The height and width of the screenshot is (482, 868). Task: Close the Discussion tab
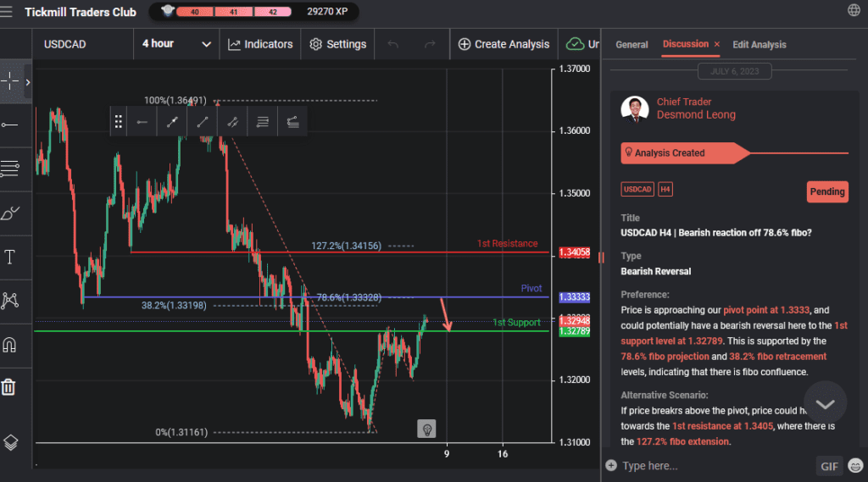tap(717, 44)
